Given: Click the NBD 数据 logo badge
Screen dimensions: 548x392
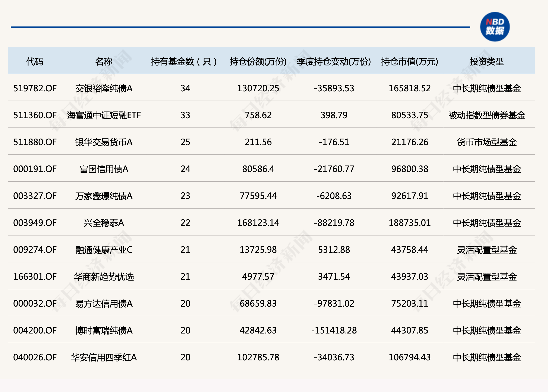Looking at the screenshot, I should [x=495, y=27].
